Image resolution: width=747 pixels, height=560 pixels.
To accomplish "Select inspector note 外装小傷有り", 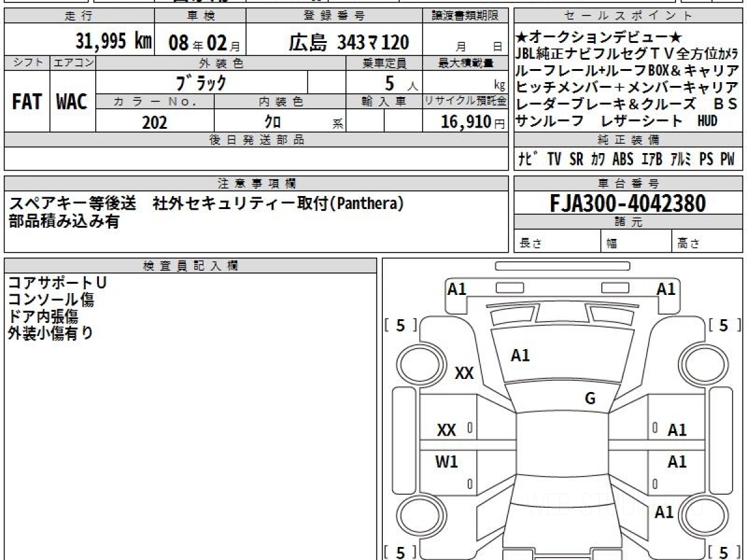I will coord(51,333).
